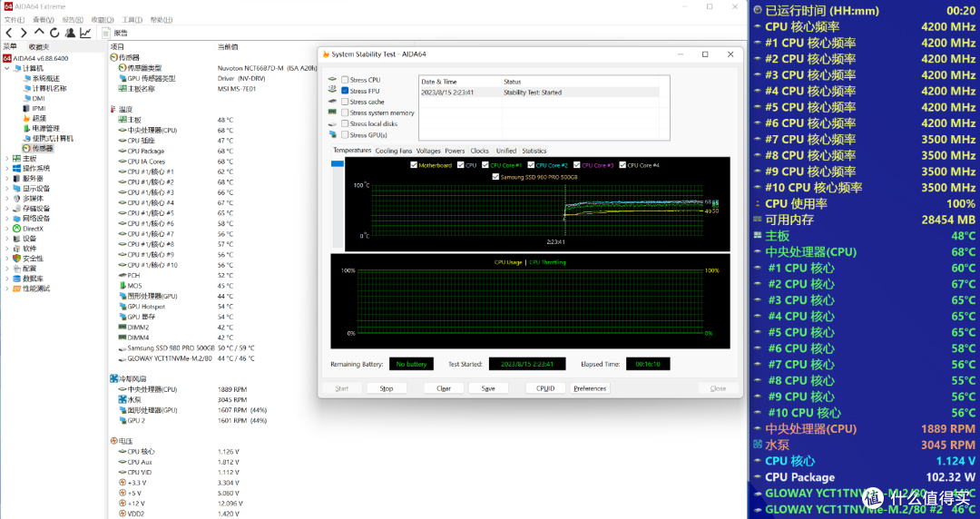Open the DMI entry icon in tree

coord(27,98)
